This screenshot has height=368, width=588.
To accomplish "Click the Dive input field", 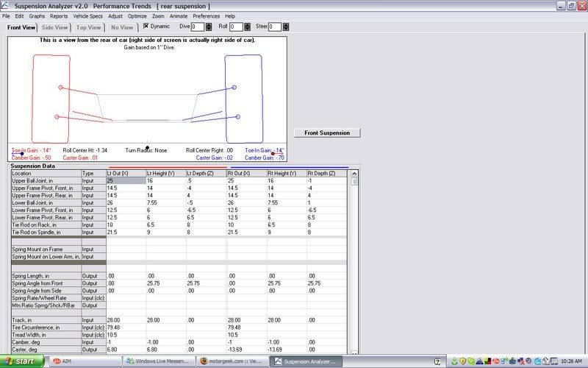I will pyautogui.click(x=196, y=27).
